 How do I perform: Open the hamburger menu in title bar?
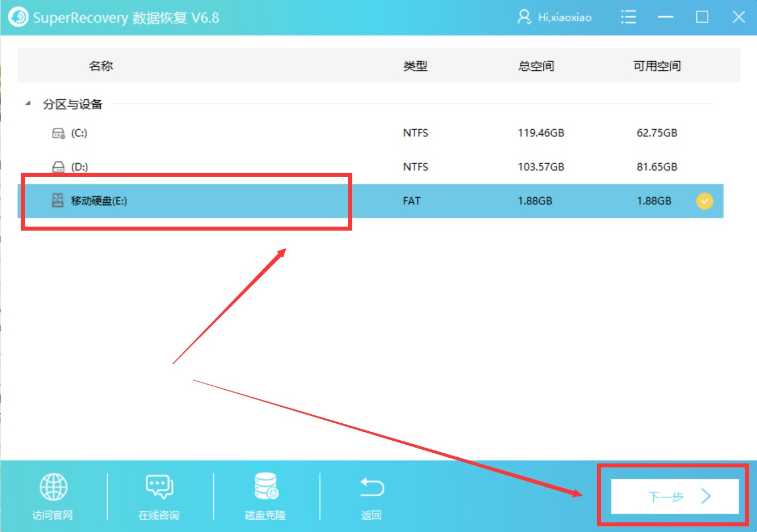pos(628,17)
